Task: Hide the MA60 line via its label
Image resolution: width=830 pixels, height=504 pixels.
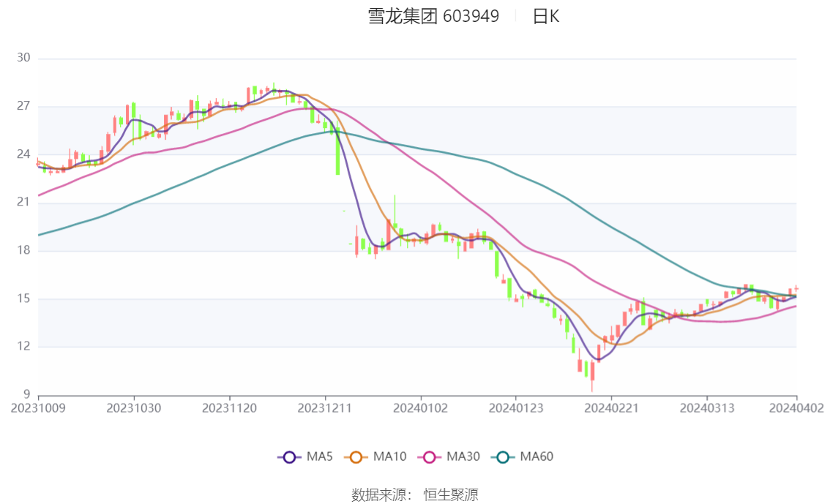Action: [x=536, y=456]
